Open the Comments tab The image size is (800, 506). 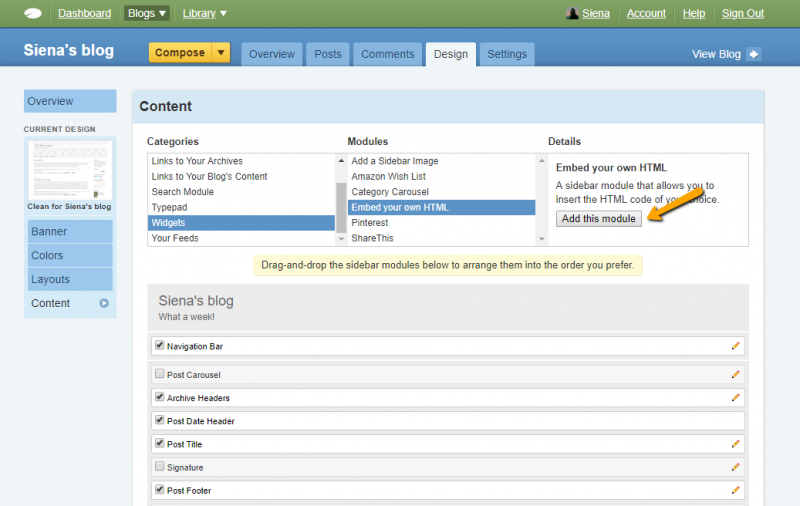(387, 54)
